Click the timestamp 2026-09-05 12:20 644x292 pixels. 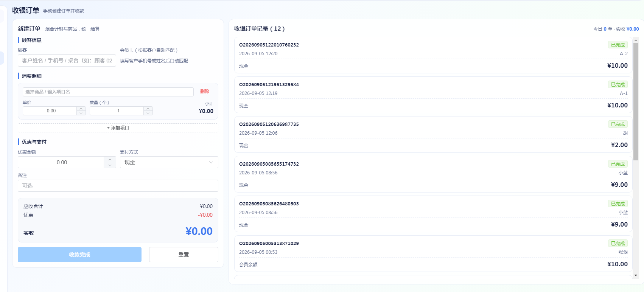pyautogui.click(x=258, y=54)
